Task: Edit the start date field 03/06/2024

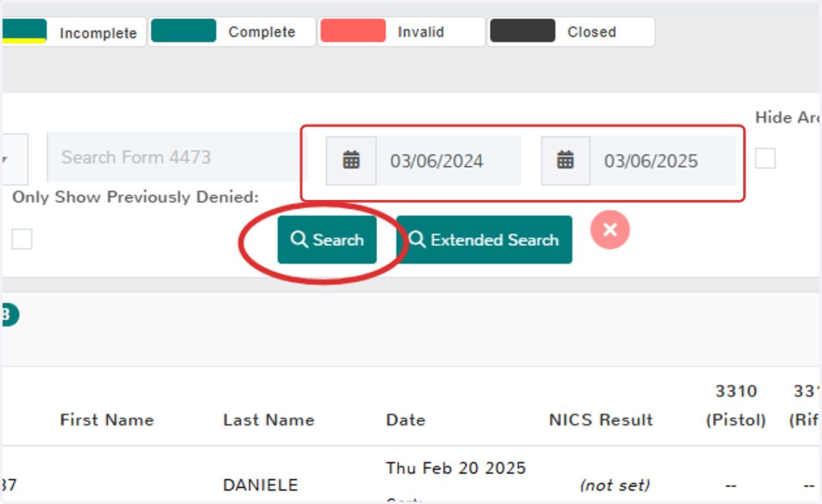Action: pos(449,161)
